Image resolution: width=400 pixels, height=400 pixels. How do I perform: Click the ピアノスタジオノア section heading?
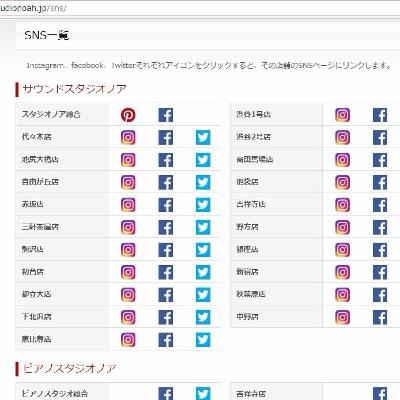point(69,369)
